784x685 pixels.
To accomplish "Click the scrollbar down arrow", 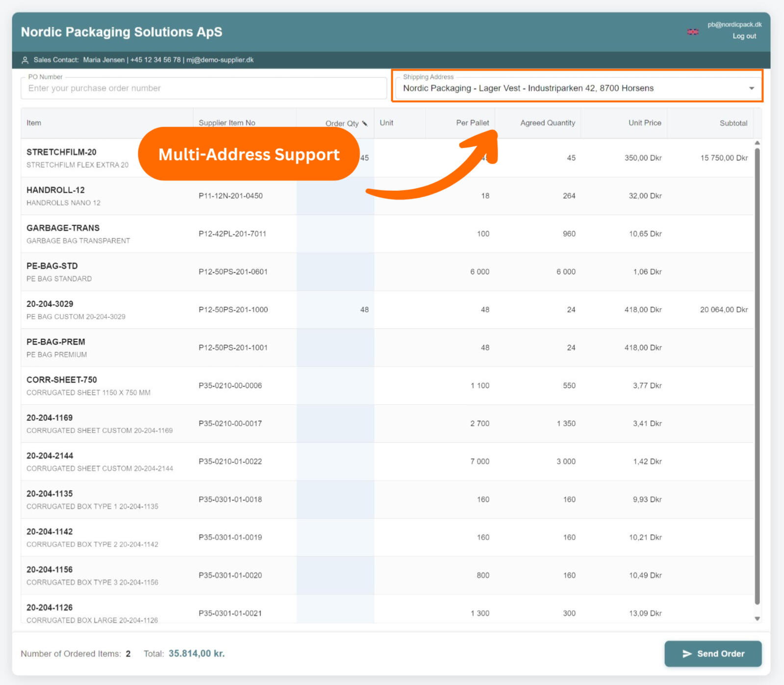I will (x=757, y=619).
